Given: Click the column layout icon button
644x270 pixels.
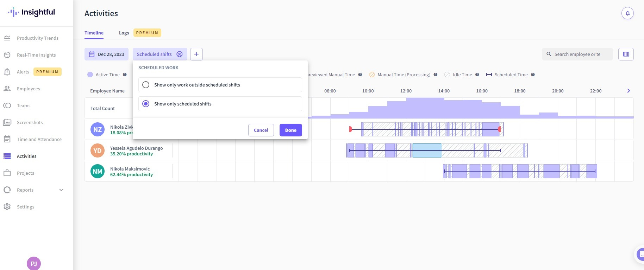Looking at the screenshot, I should coord(626,54).
